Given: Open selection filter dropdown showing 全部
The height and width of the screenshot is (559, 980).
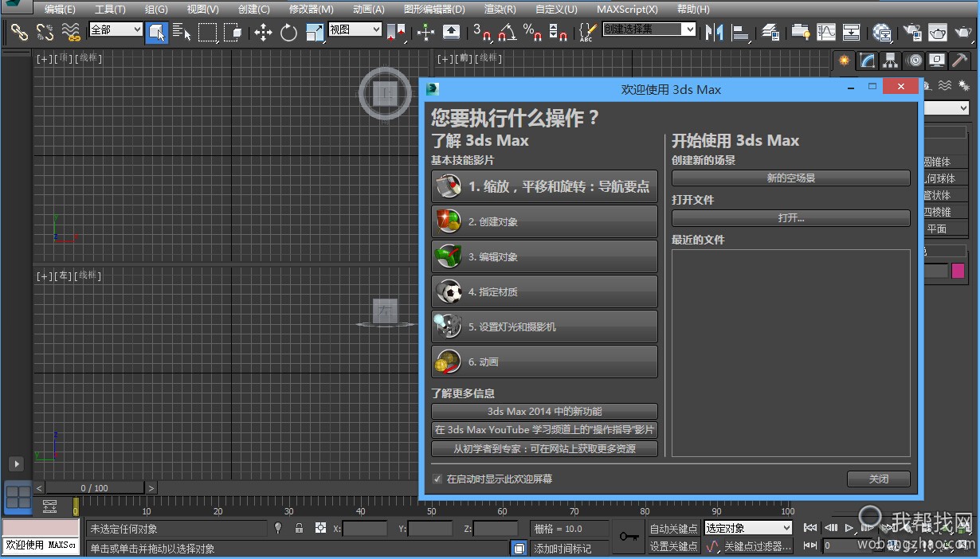Looking at the screenshot, I should [x=116, y=29].
